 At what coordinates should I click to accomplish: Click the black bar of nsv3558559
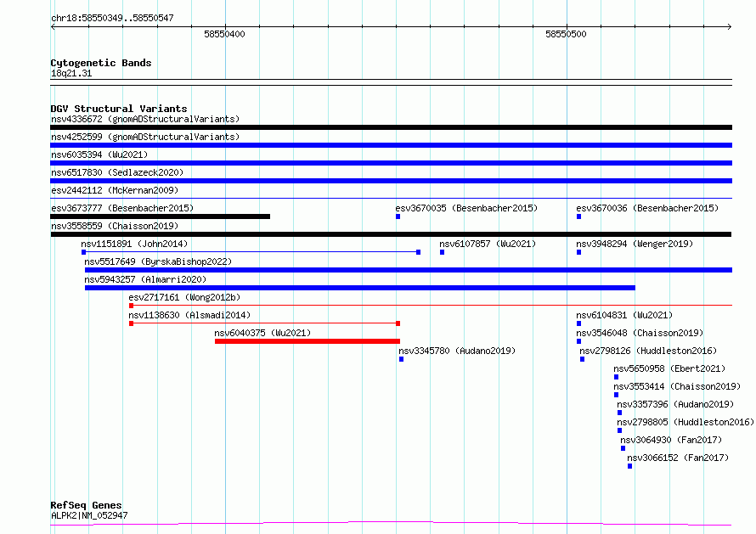[x=391, y=234]
